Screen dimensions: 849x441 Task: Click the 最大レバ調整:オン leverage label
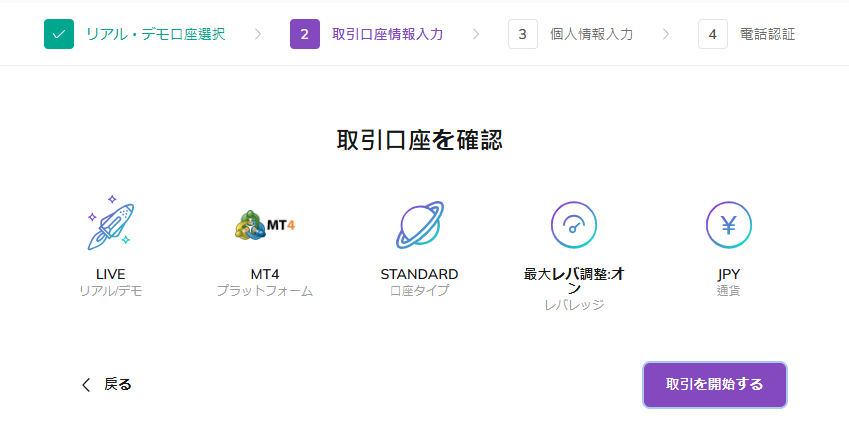pyautogui.click(x=574, y=282)
